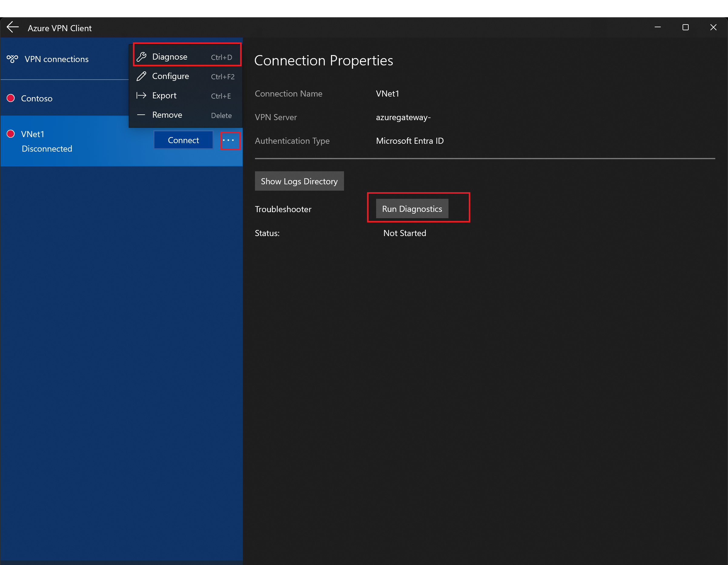This screenshot has height=565, width=728.
Task: Select Diagnose from the context menu
Action: (x=170, y=57)
